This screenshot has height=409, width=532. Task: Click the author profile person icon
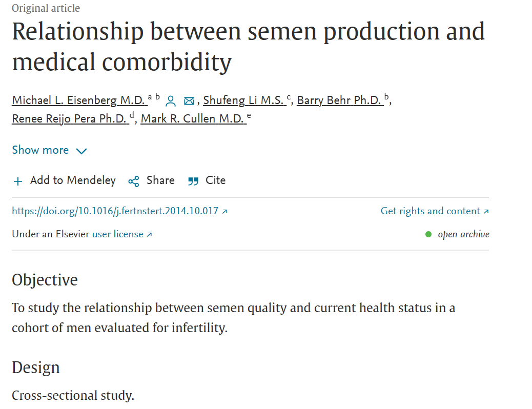[171, 101]
